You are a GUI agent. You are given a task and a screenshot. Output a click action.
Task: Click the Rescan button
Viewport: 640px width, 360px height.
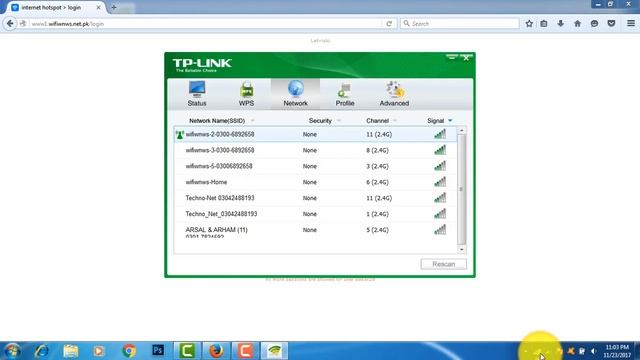[444, 264]
